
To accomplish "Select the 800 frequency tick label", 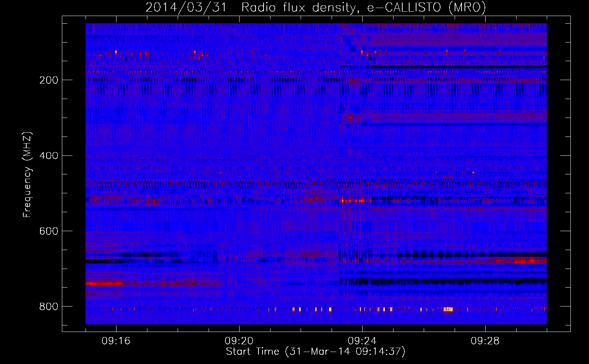I will [49, 306].
